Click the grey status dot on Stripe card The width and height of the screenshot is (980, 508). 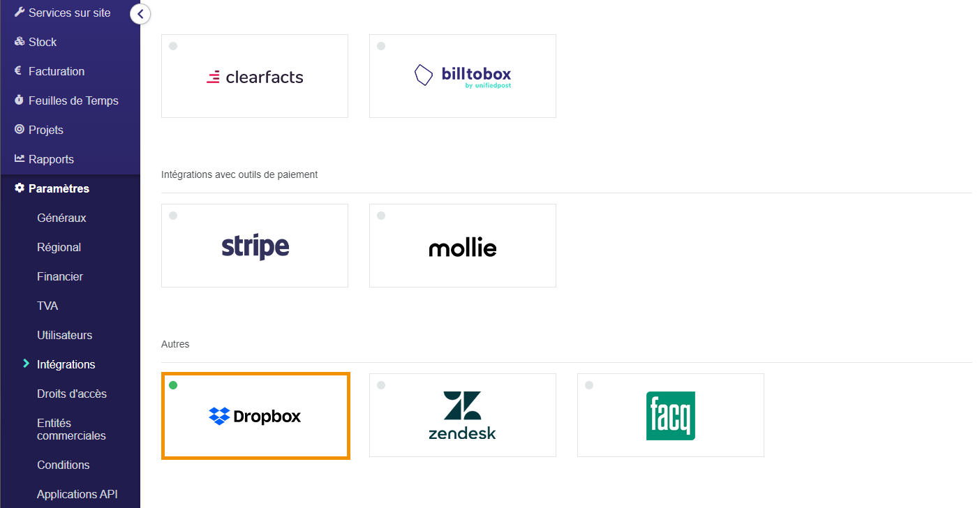pyautogui.click(x=173, y=216)
